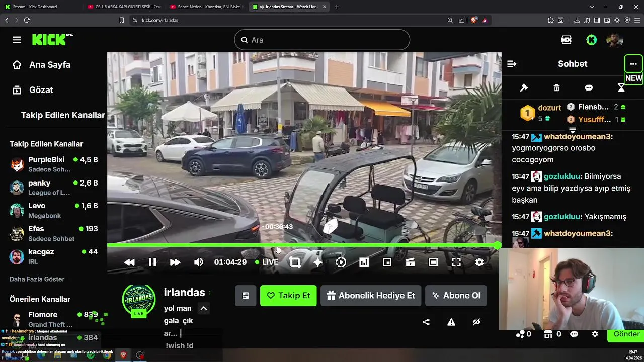Open PurpleBixi followed channel

coord(53,164)
